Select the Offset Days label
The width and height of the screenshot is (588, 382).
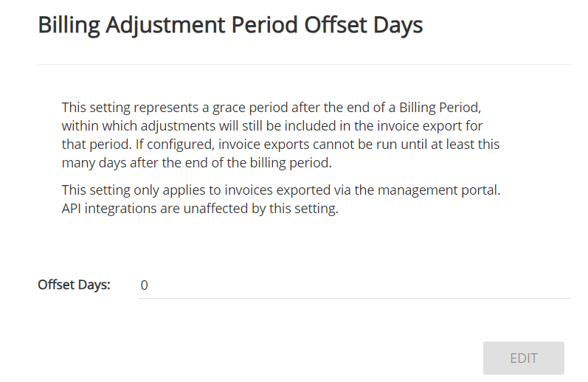tap(74, 285)
